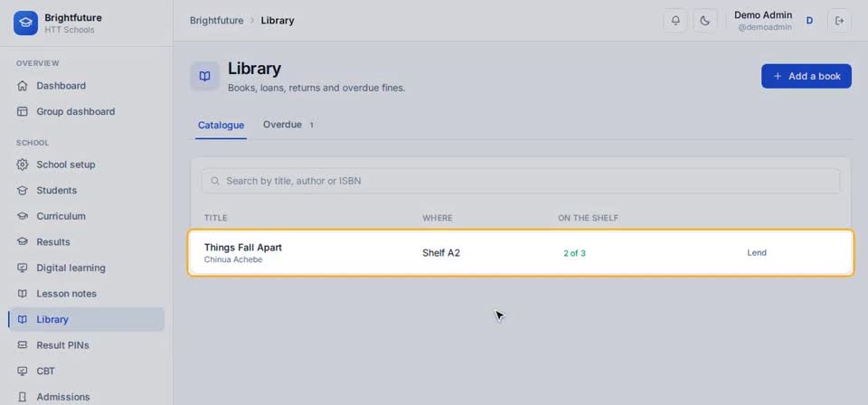The height and width of the screenshot is (405, 868).
Task: Click the ON THE SHELF column header
Action: [x=588, y=218]
